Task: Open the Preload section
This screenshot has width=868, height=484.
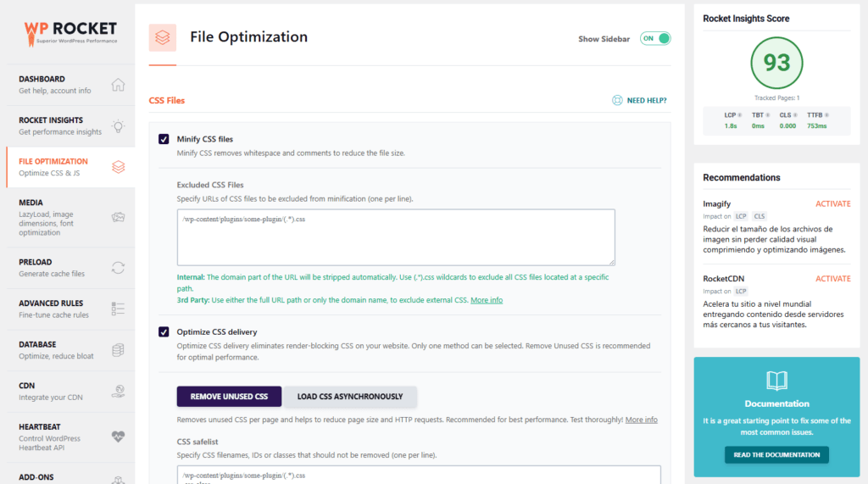Action: coord(70,268)
